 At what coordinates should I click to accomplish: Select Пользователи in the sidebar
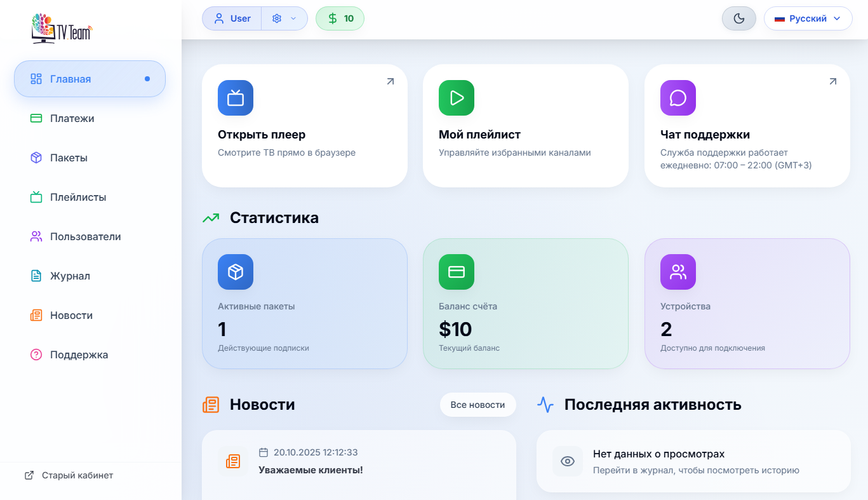point(85,236)
